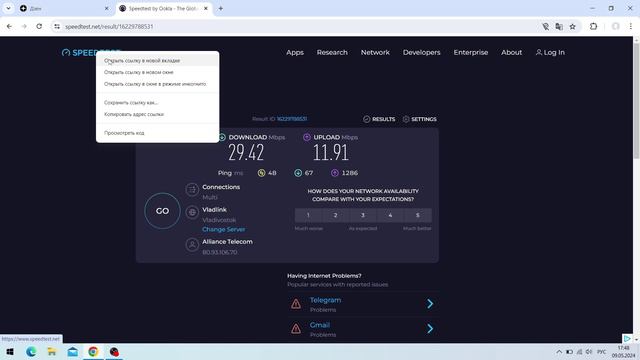Open the extensions puzzle icon
Screen dimensions: 640x360
click(593, 27)
